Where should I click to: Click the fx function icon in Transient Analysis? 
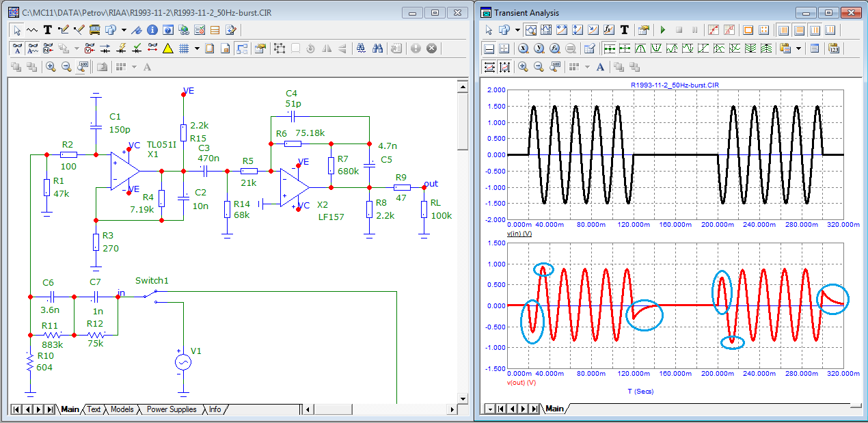click(608, 30)
